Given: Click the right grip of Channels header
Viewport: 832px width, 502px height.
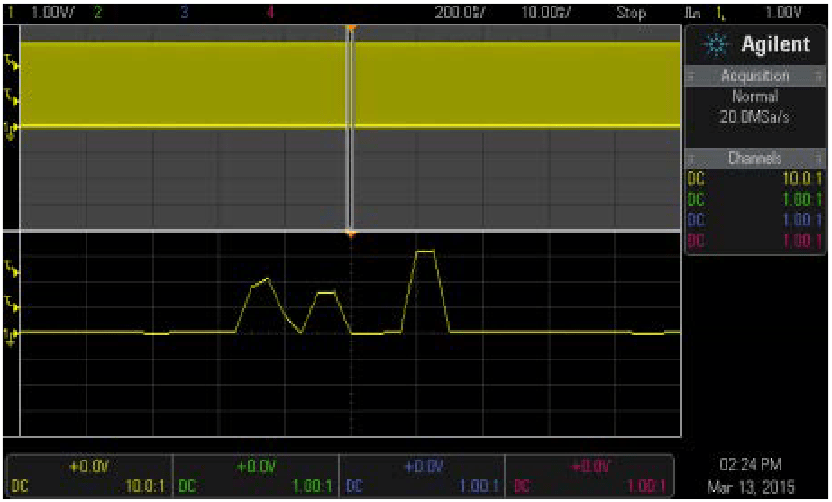Looking at the screenshot, I should [x=818, y=158].
